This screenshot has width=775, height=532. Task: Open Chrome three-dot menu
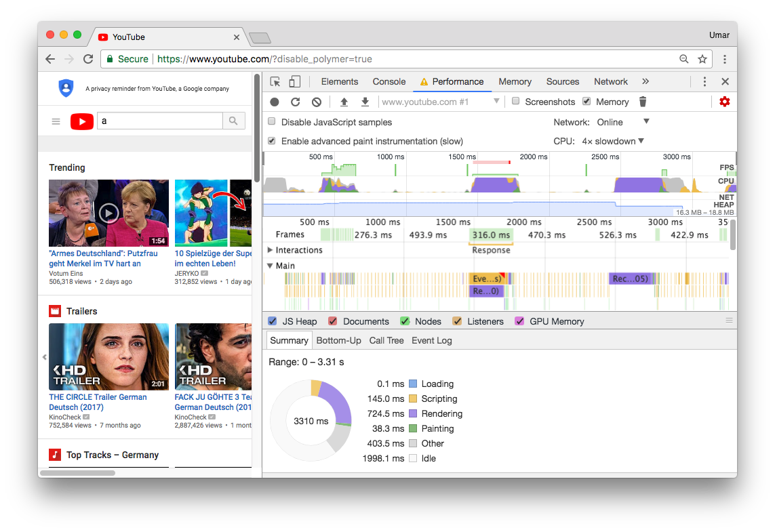pyautogui.click(x=725, y=59)
